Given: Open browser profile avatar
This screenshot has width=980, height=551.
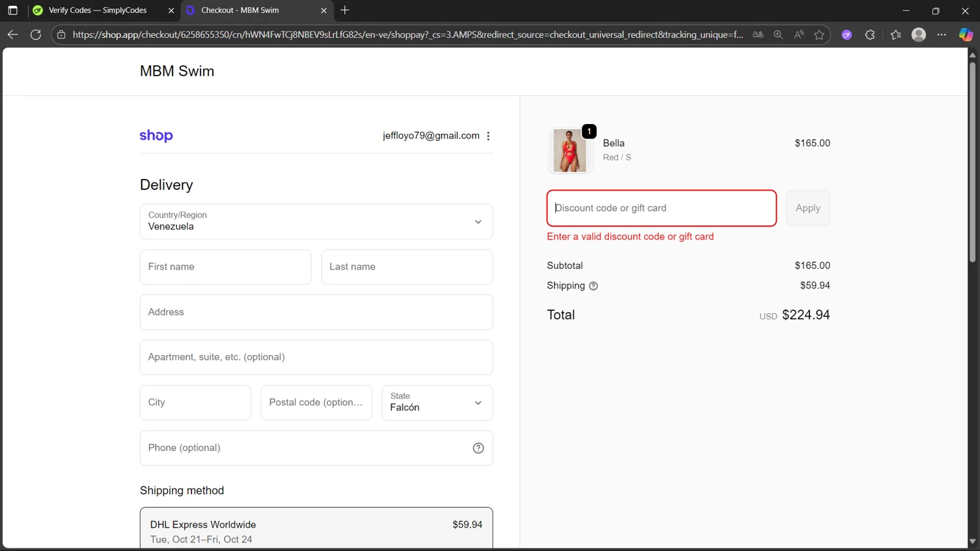Looking at the screenshot, I should [x=919, y=35].
